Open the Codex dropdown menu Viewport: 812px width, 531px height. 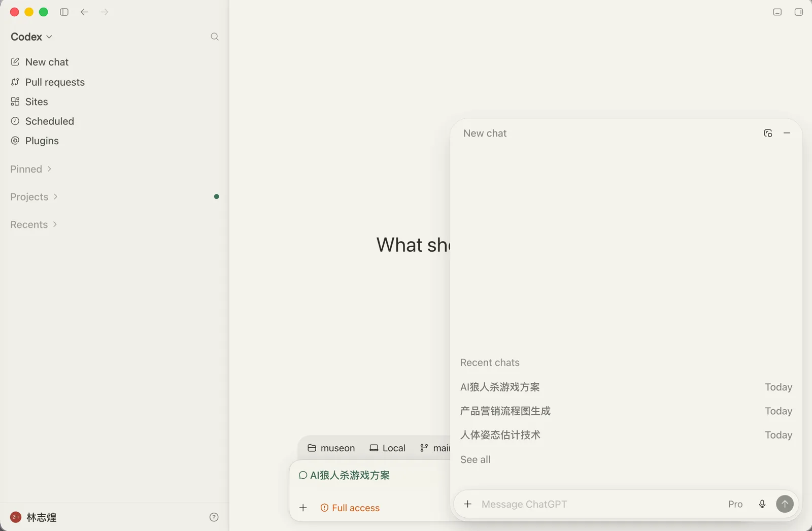pos(31,37)
